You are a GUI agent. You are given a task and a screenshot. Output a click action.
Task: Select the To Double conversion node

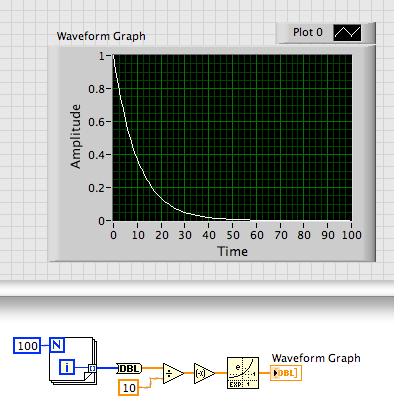pyautogui.click(x=129, y=369)
